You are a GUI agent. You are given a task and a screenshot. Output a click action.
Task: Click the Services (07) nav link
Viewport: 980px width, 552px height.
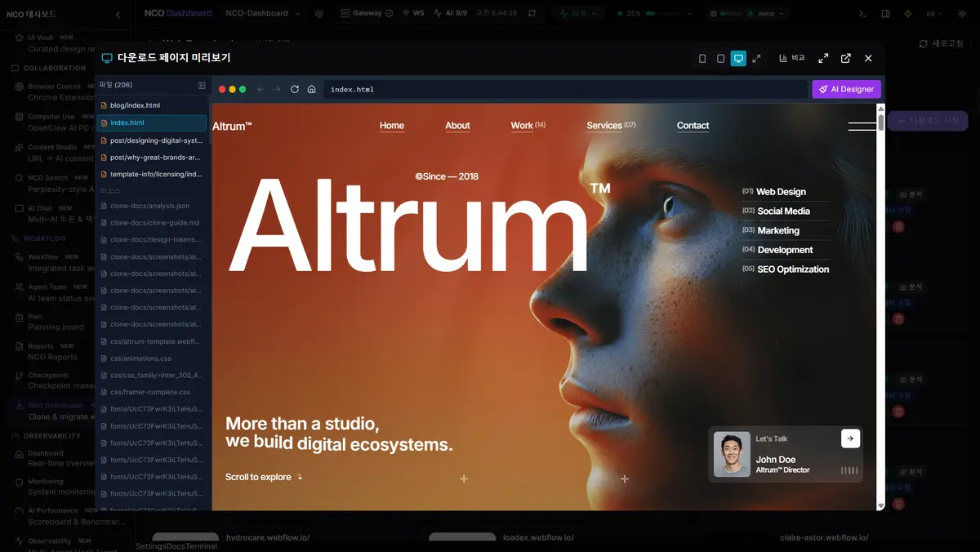pyautogui.click(x=611, y=126)
